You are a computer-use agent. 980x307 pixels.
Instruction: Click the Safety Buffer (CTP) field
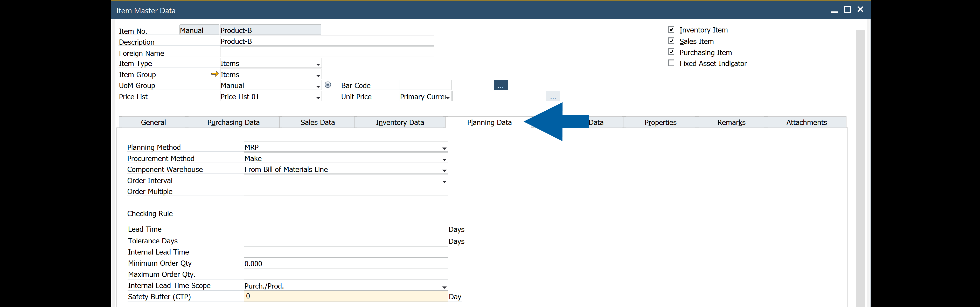[346, 296]
